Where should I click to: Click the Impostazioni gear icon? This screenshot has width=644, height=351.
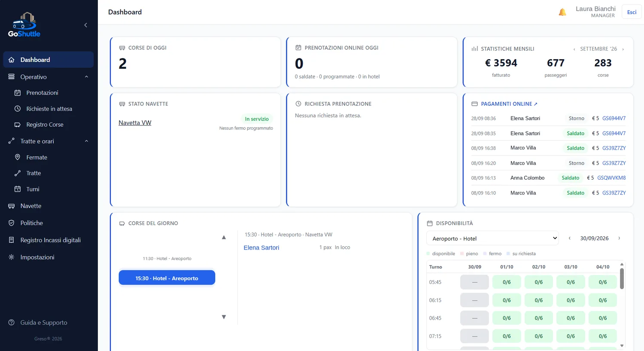click(12, 257)
